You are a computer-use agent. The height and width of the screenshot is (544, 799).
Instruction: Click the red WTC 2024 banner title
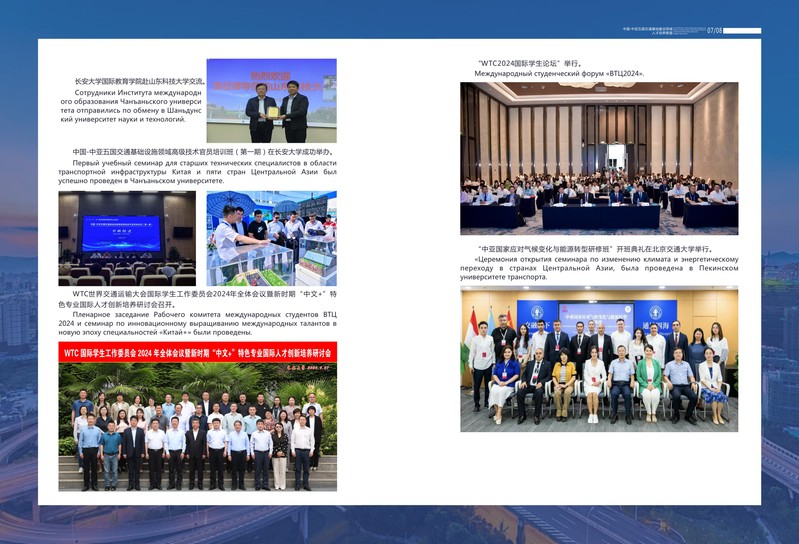(x=197, y=352)
